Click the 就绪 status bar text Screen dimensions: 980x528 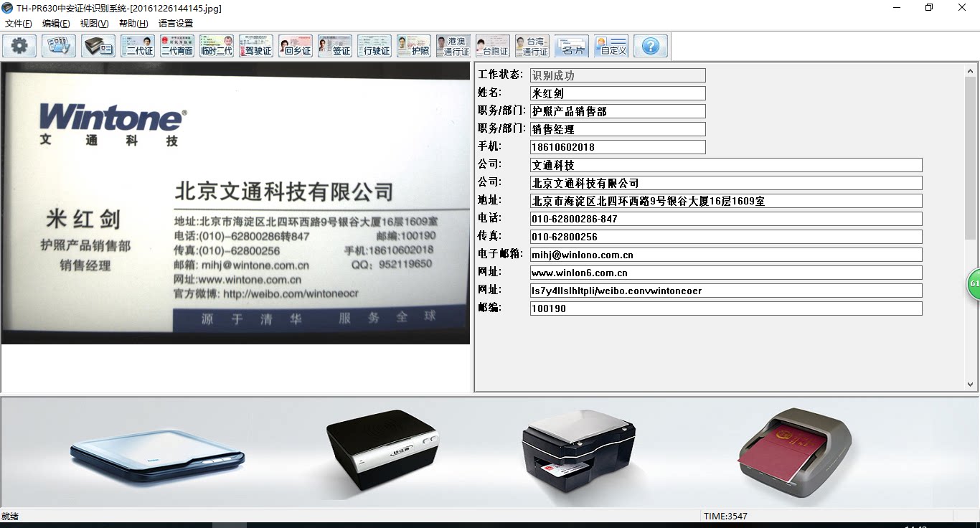click(x=10, y=516)
